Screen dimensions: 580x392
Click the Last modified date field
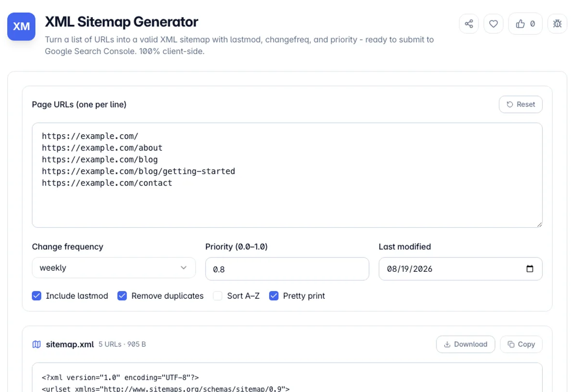(x=461, y=269)
